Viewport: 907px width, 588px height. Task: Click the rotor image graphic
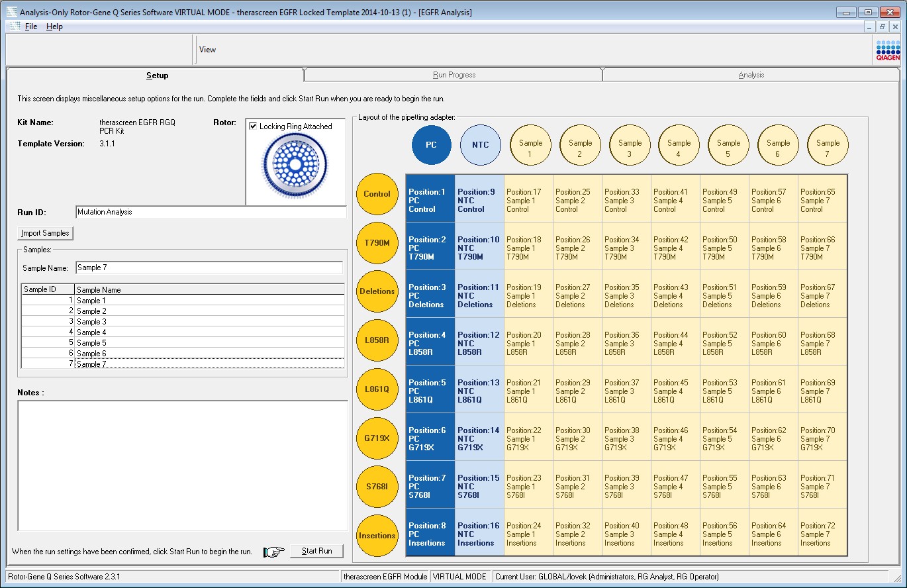coord(295,166)
